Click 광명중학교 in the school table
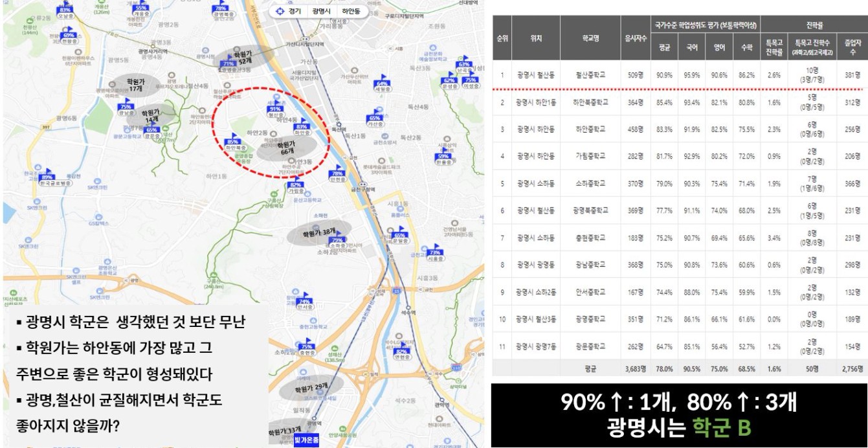The width and height of the screenshot is (868, 448). click(590, 319)
